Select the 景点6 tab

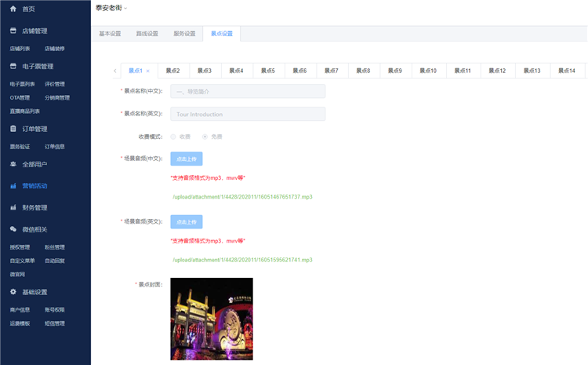click(299, 71)
